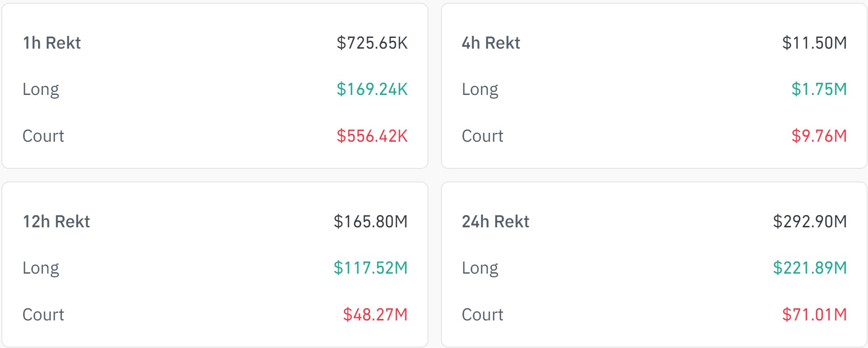The width and height of the screenshot is (868, 348).
Task: Click the 4h Rekt card header
Action: click(490, 43)
